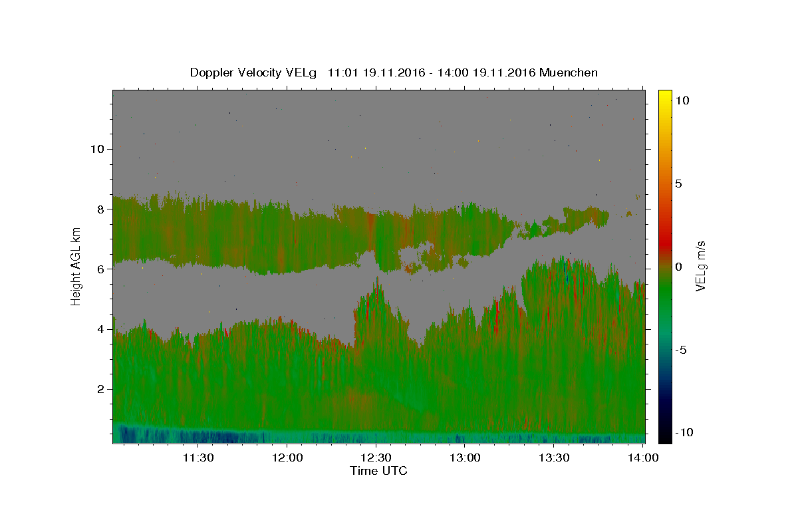Click the 12:00 time axis label
798x532 pixels.
tap(287, 458)
